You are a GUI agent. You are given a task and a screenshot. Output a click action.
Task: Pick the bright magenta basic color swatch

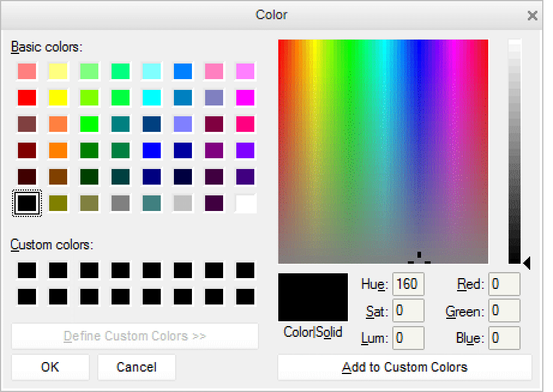(x=245, y=98)
